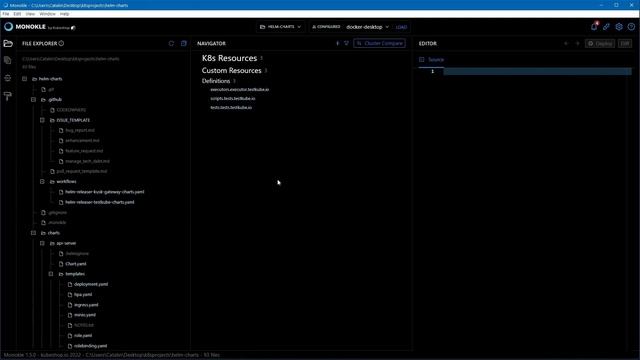Click the K8s Resources heading
The image size is (640, 360).
point(229,58)
